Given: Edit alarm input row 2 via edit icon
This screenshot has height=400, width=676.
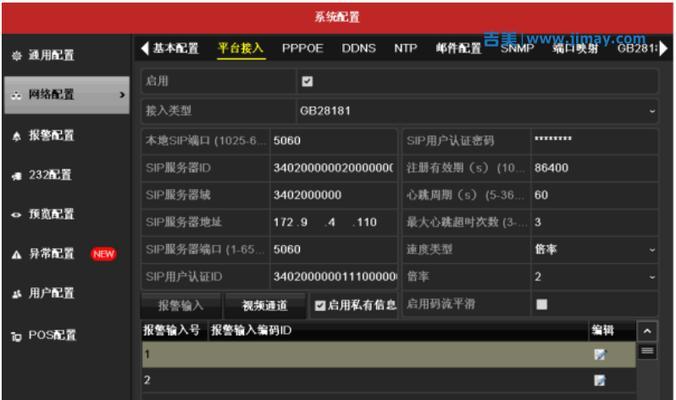Looking at the screenshot, I should [600, 380].
